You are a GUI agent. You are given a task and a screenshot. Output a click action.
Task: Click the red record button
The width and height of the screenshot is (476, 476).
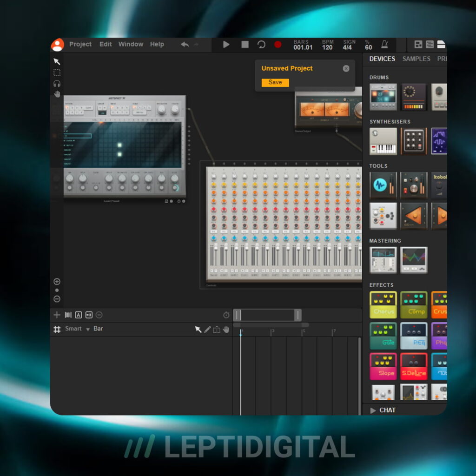pyautogui.click(x=278, y=45)
